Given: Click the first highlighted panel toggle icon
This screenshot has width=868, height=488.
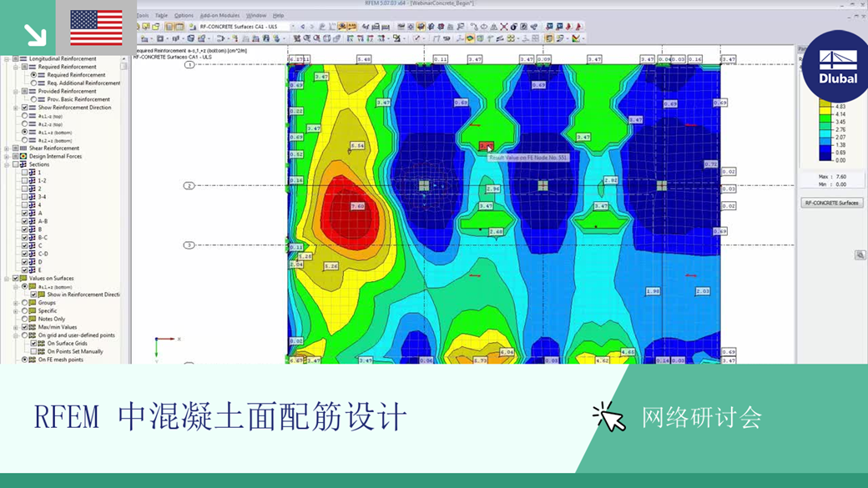Looking at the screenshot, I should click(x=169, y=26).
